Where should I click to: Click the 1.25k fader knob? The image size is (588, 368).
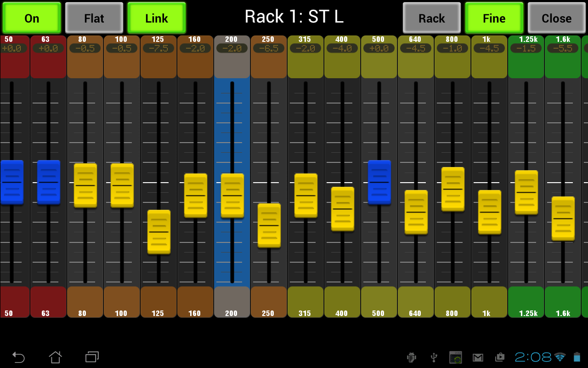click(x=526, y=192)
